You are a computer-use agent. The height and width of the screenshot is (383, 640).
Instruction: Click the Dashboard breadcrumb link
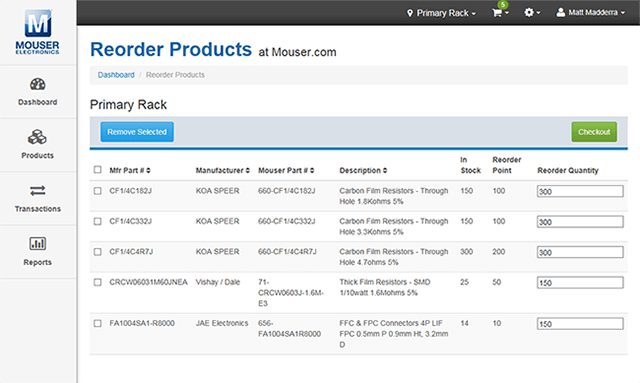[116, 75]
